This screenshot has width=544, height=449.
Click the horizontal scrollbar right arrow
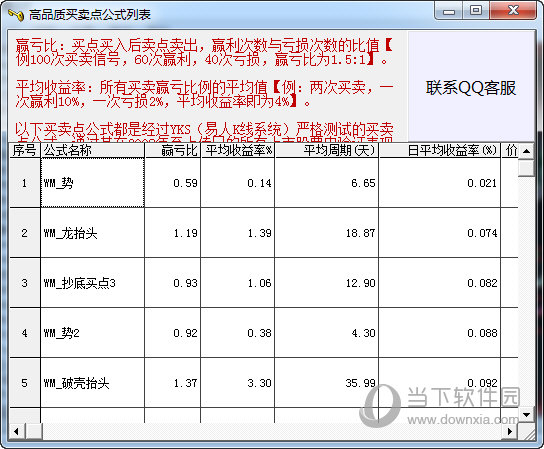pos(510,431)
